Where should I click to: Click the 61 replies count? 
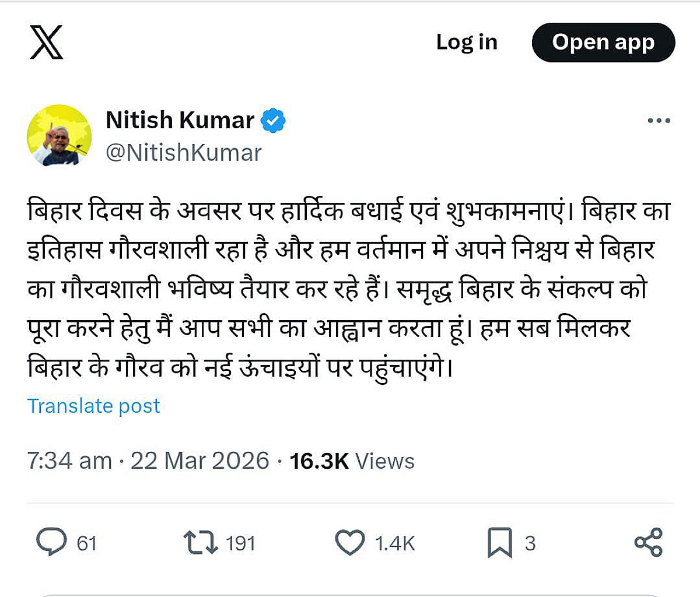[87, 543]
